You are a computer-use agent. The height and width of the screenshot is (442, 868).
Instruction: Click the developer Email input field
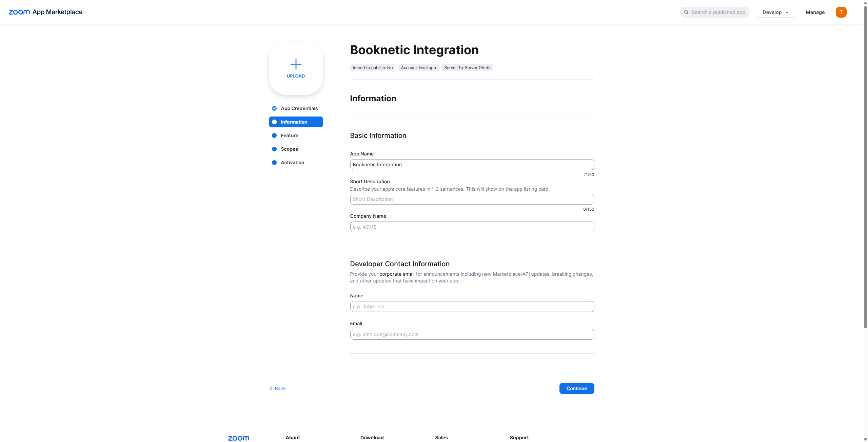472,334
